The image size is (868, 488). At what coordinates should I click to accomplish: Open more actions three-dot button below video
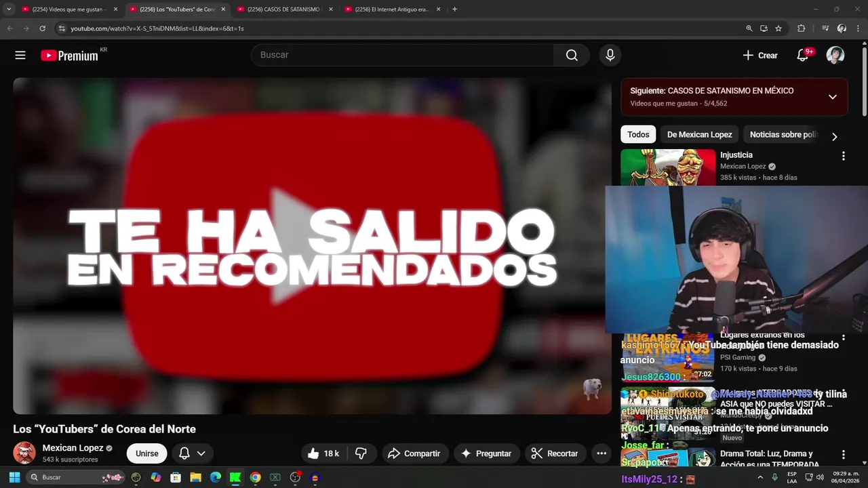pyautogui.click(x=601, y=453)
